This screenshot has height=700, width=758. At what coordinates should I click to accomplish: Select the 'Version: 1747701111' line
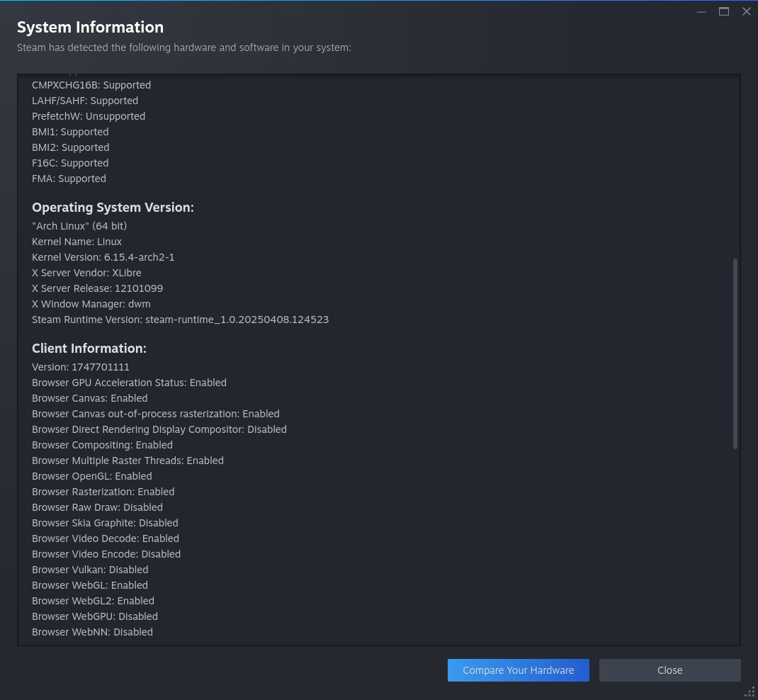tap(81, 367)
